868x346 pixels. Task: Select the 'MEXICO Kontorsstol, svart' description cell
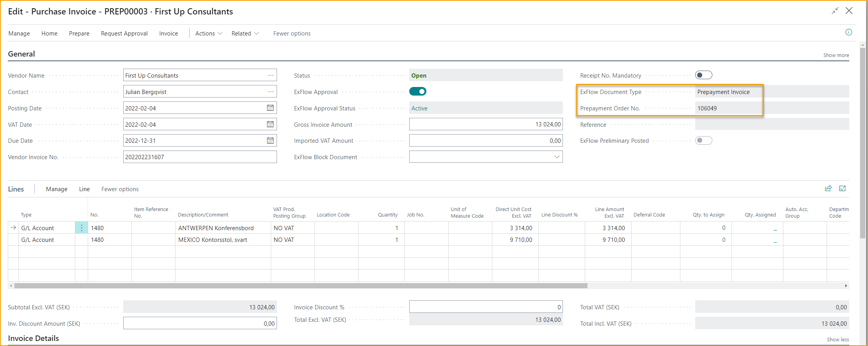point(223,240)
